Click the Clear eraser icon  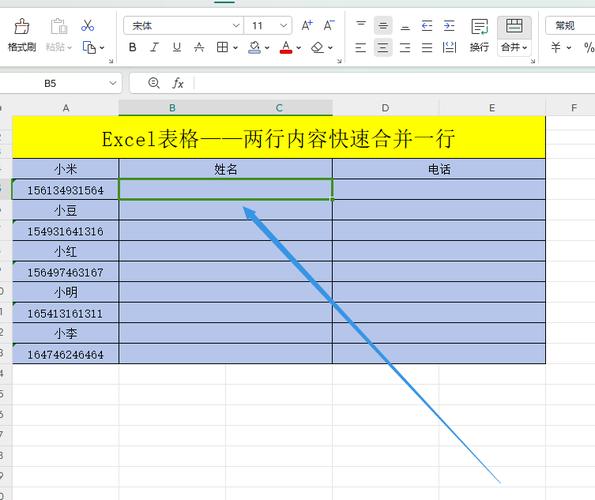pyautogui.click(x=317, y=47)
